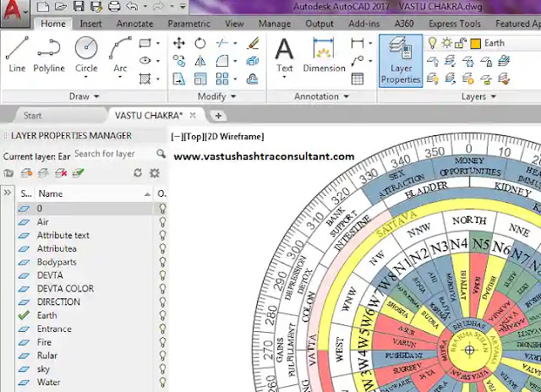Toggle on/off bulb for layer 0
541x392 pixels.
tap(162, 208)
